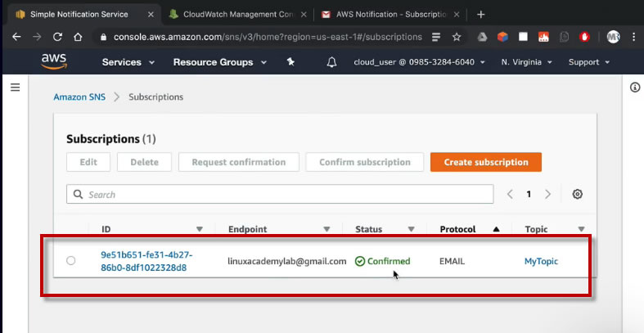Open table preferences gear icon
644x333 pixels.
click(x=578, y=194)
